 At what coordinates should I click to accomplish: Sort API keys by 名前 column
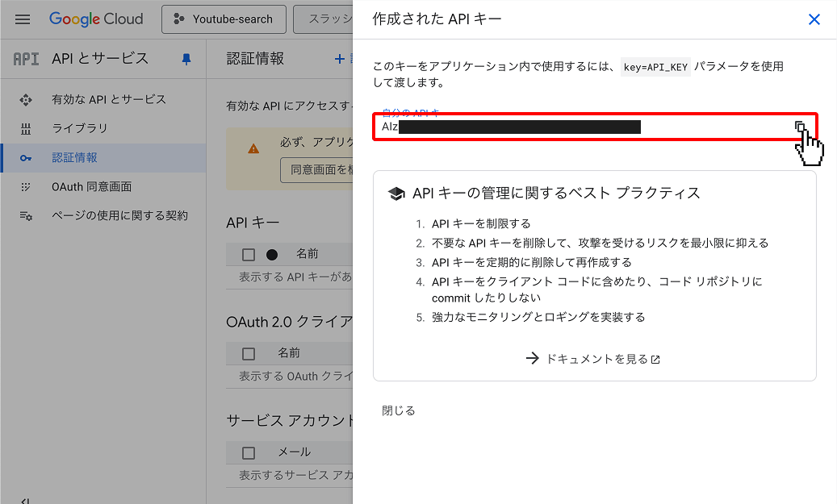click(x=307, y=254)
